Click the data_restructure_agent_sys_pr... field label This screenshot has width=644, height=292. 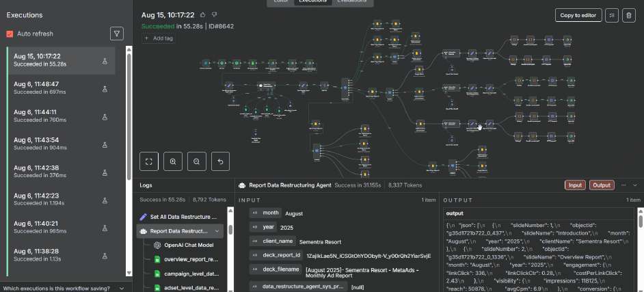click(x=299, y=287)
